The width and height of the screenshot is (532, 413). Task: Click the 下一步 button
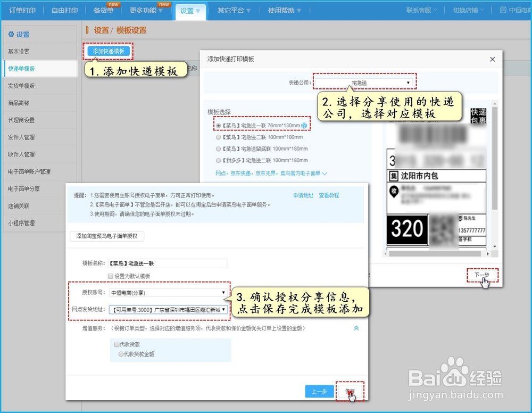click(x=482, y=275)
